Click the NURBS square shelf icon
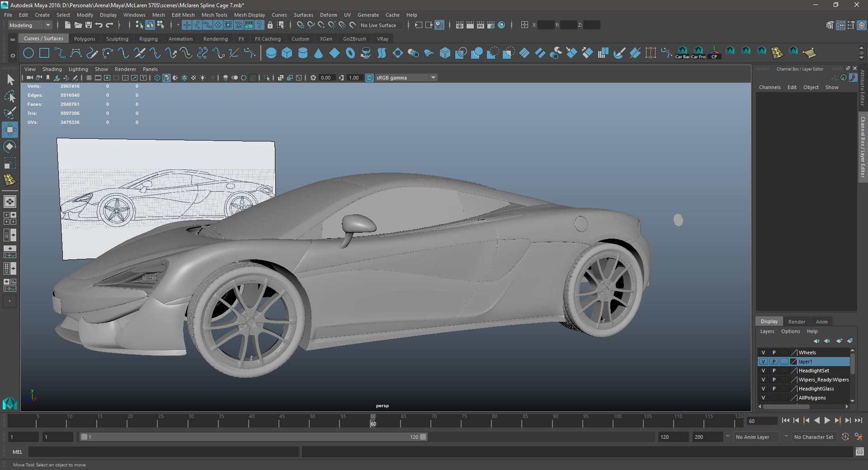868x470 pixels. [x=44, y=53]
